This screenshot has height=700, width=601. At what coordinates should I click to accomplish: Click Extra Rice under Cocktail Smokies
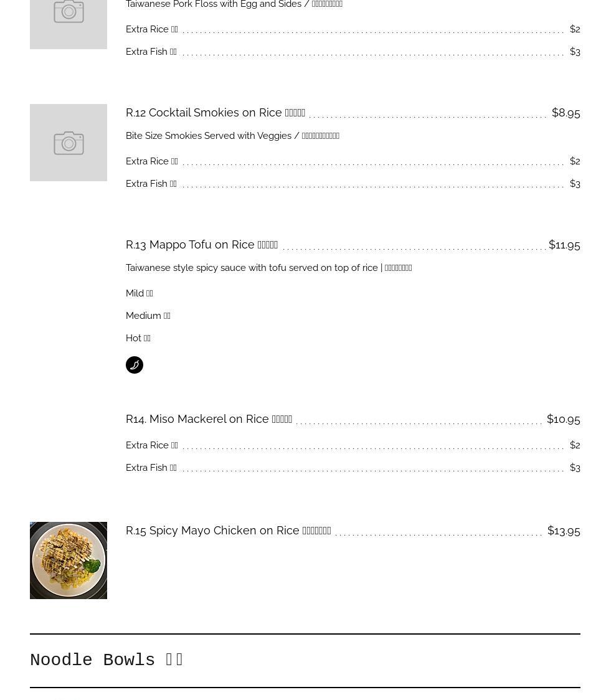tap(151, 161)
